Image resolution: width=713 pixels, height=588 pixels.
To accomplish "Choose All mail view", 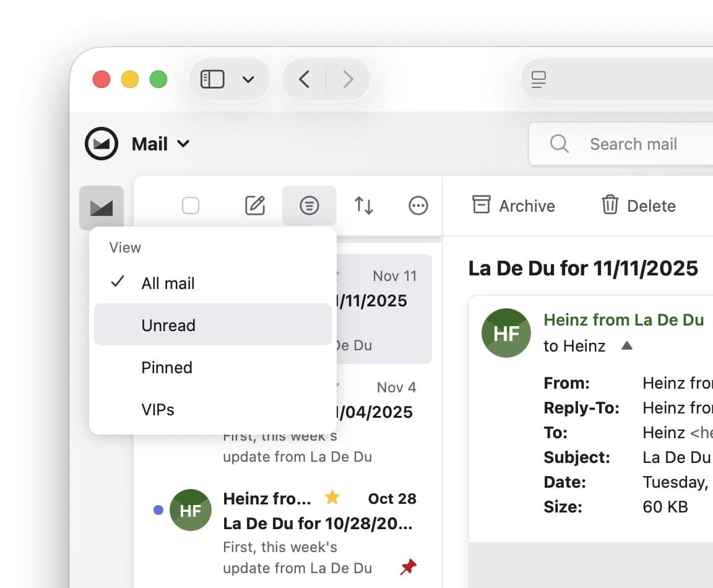I will pyautogui.click(x=213, y=283).
